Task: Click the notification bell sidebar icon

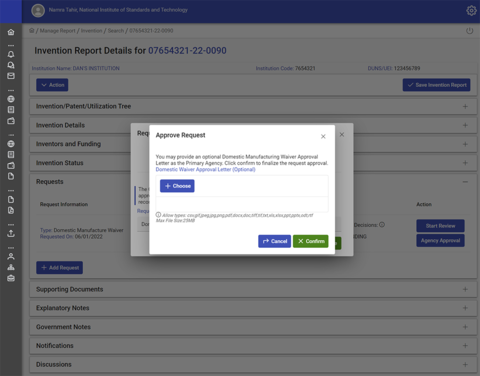Action: coord(11,54)
